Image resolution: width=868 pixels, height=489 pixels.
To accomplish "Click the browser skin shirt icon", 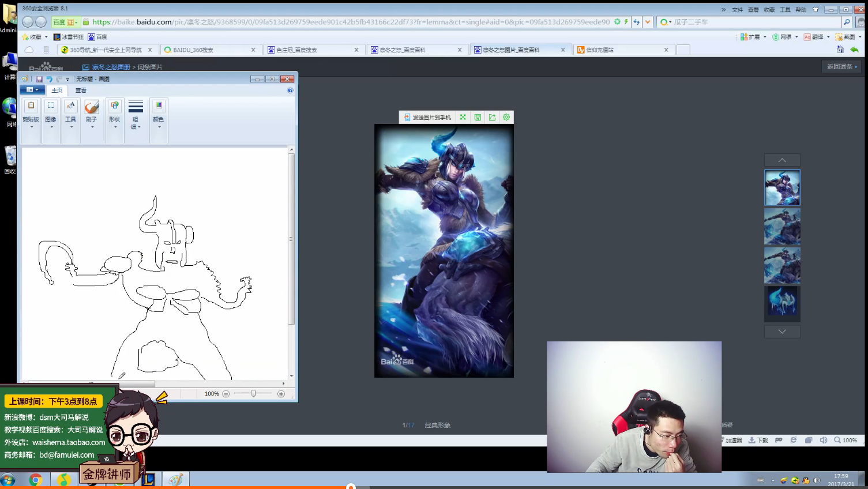I will click(x=816, y=10).
